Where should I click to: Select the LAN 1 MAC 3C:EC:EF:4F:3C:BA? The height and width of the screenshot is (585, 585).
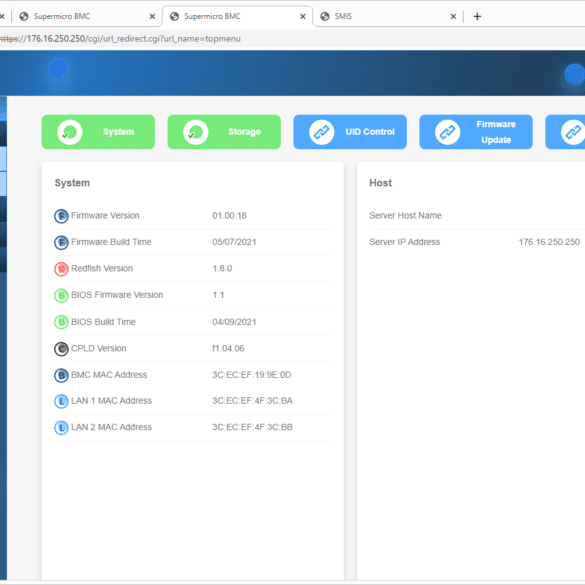(253, 401)
